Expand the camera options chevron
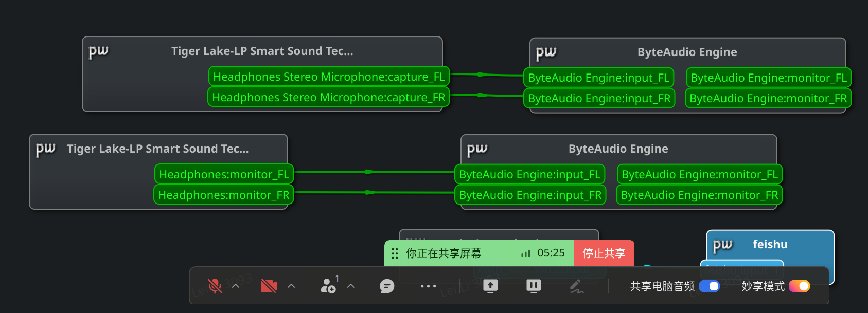Image resolution: width=868 pixels, height=313 pixels. [x=291, y=286]
